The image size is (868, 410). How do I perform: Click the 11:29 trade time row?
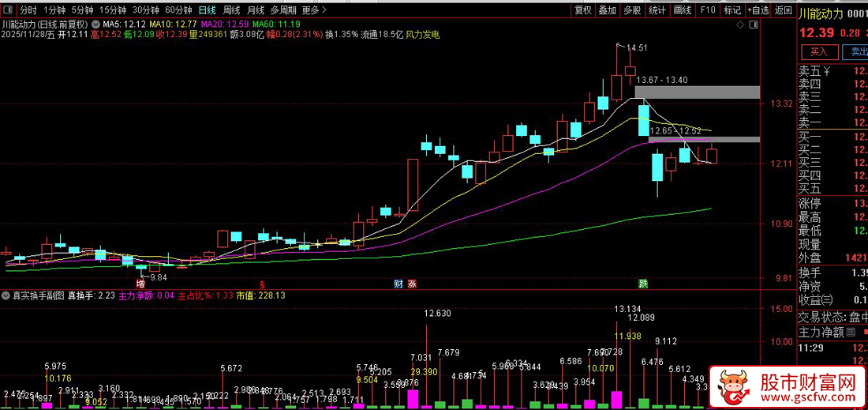pos(832,348)
